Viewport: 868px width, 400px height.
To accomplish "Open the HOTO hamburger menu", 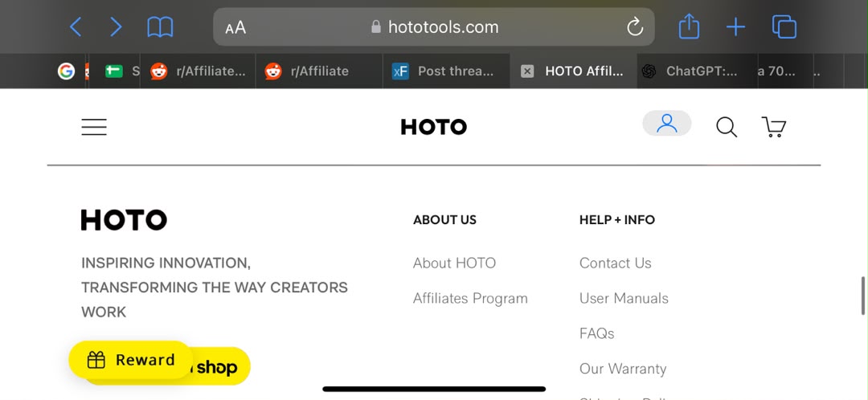I will [x=94, y=127].
